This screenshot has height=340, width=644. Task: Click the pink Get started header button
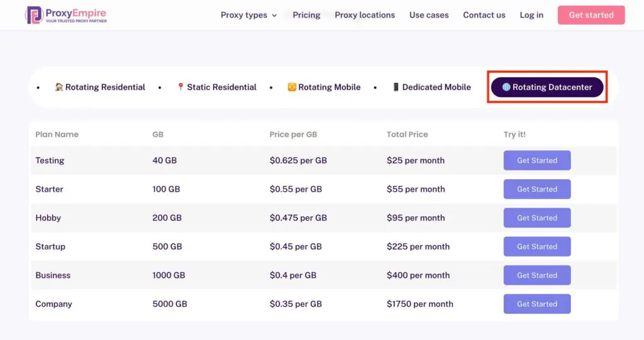click(591, 15)
